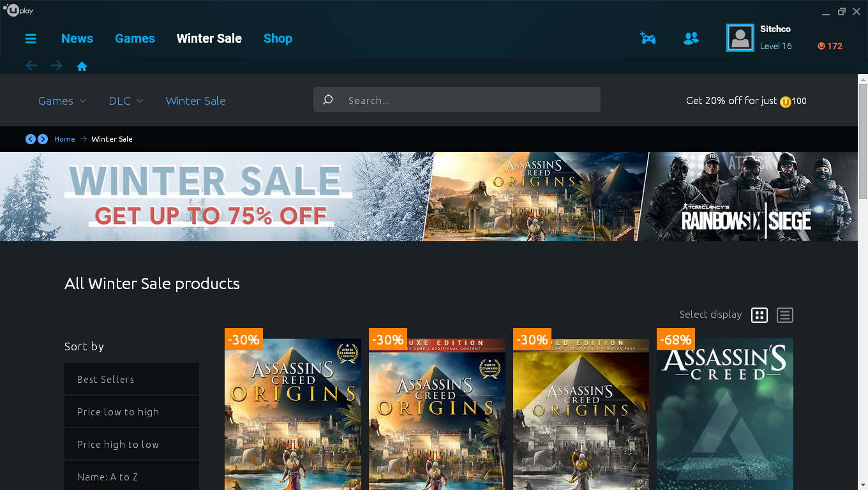Sort by Price low to high
This screenshot has width=868, height=490.
131,412
